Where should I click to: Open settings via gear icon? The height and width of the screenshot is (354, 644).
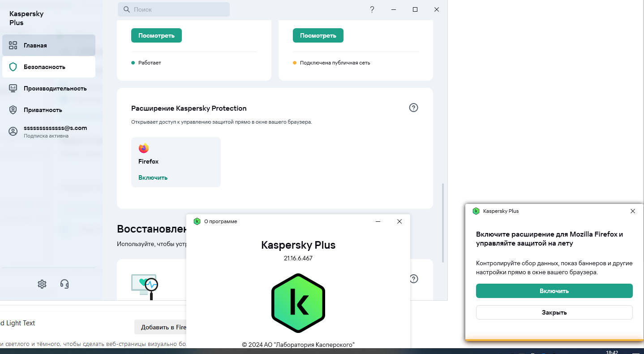click(42, 284)
